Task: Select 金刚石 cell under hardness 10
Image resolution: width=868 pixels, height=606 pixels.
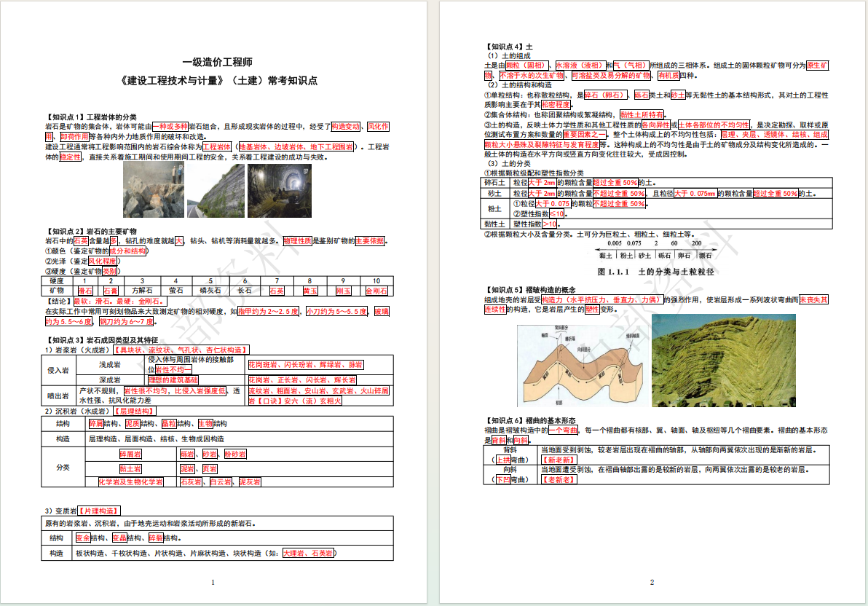Action: (x=376, y=291)
